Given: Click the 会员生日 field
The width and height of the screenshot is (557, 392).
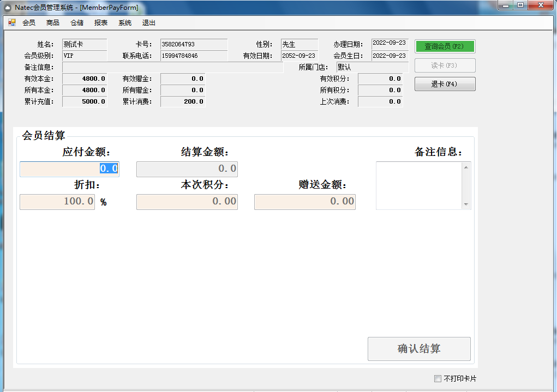Looking at the screenshot, I should 390,56.
